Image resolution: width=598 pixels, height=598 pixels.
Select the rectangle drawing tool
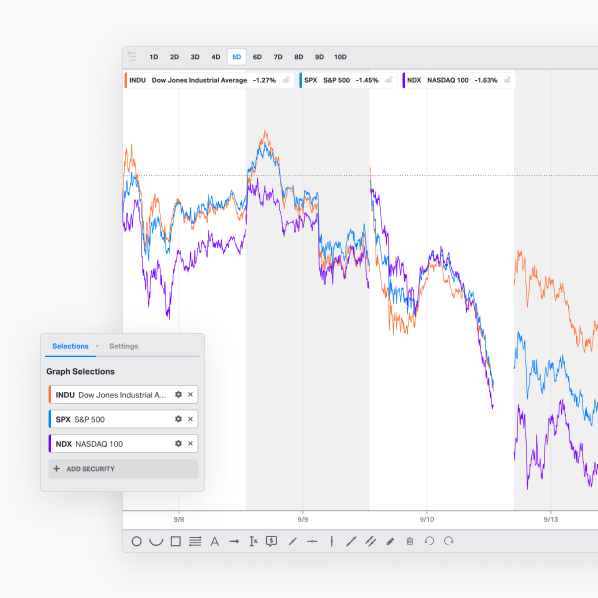click(x=176, y=541)
